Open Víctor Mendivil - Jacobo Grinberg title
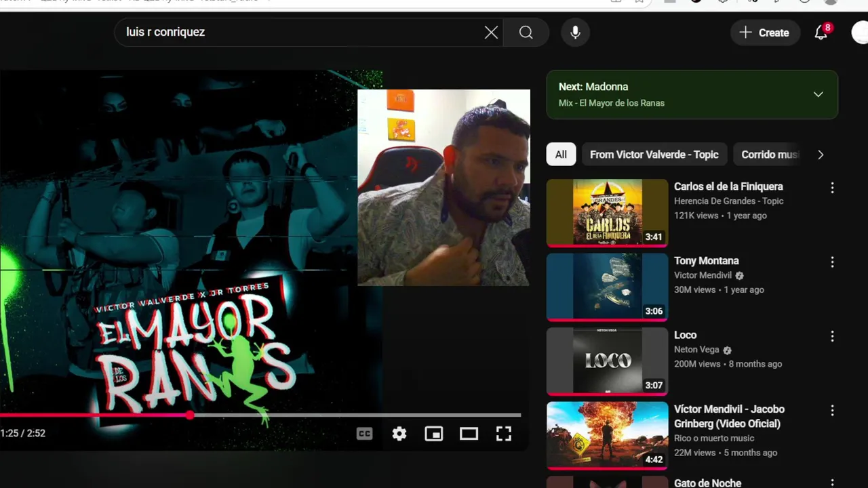This screenshot has width=868, height=488. tap(729, 416)
